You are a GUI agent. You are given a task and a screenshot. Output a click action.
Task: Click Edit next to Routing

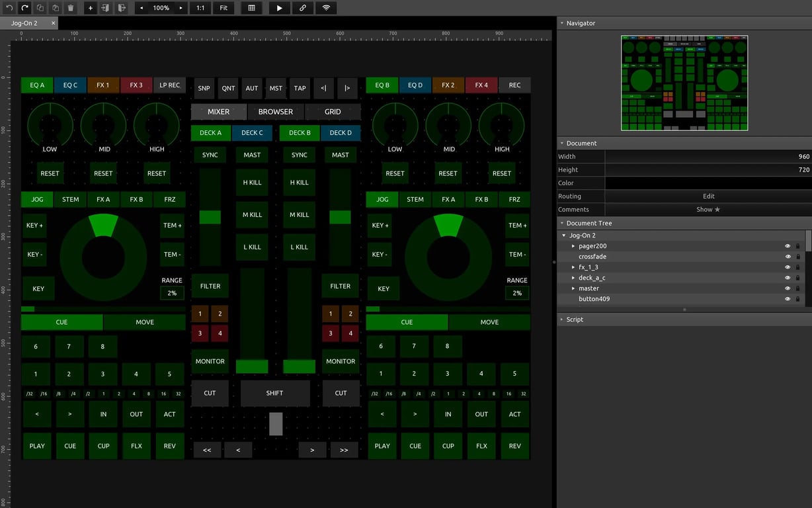(708, 196)
